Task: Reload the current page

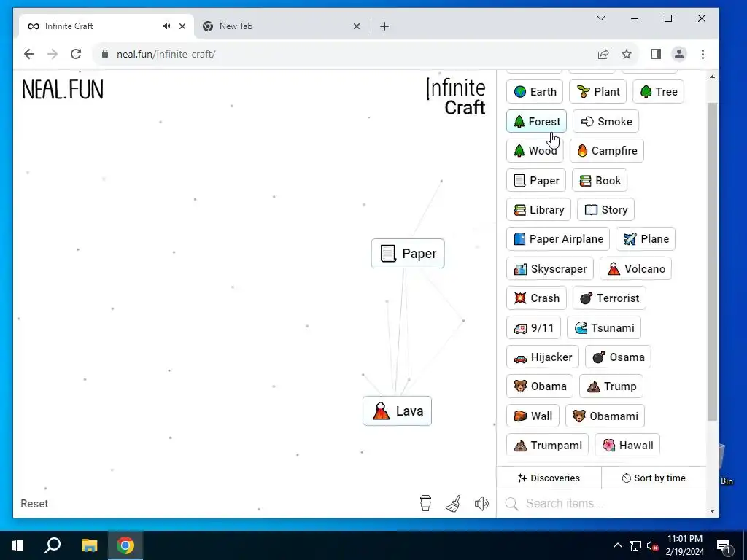Action: [x=76, y=54]
